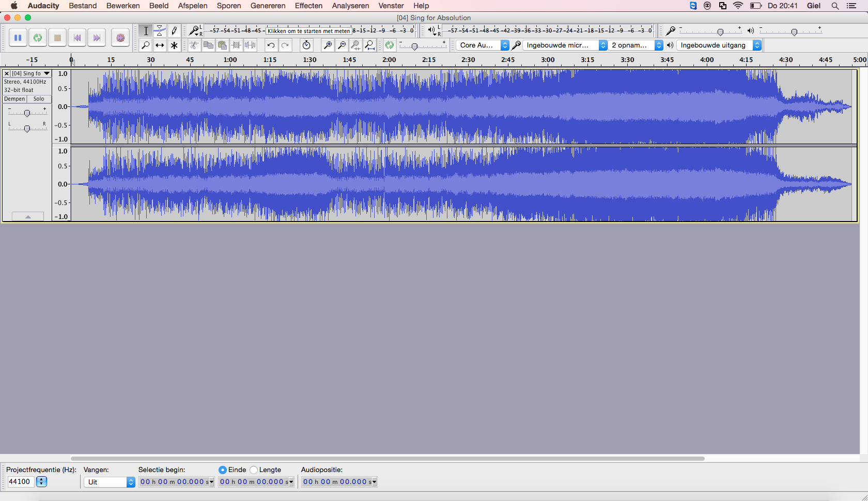
Task: Open the Afspelen menu
Action: tap(193, 6)
